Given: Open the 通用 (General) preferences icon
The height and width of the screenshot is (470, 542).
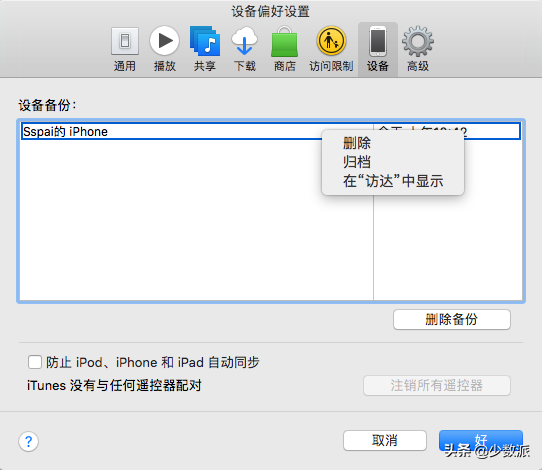Looking at the screenshot, I should coord(125,49).
